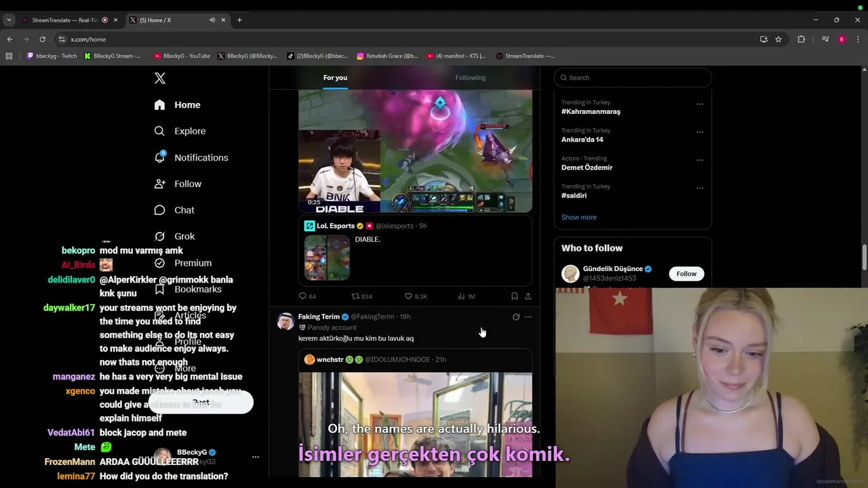Viewport: 868px width, 488px height.
Task: Go back in Chrome browser
Action: [x=10, y=39]
